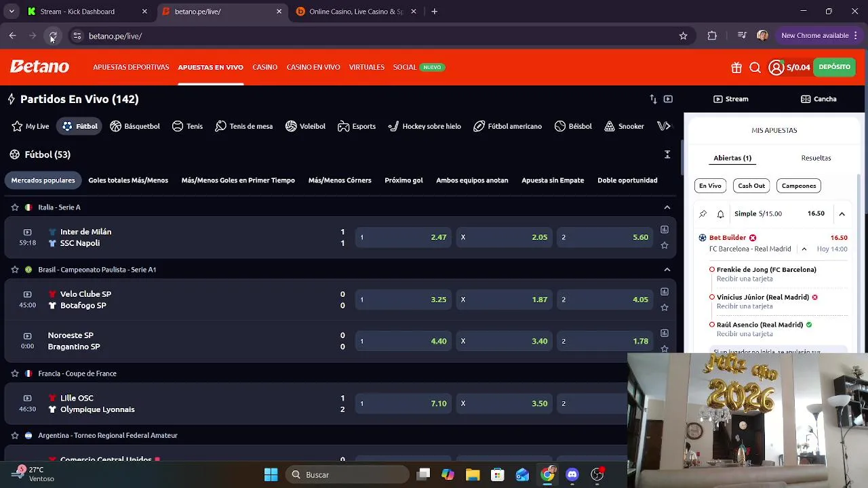Open Windows Start menu
The image size is (868, 488).
tap(271, 474)
